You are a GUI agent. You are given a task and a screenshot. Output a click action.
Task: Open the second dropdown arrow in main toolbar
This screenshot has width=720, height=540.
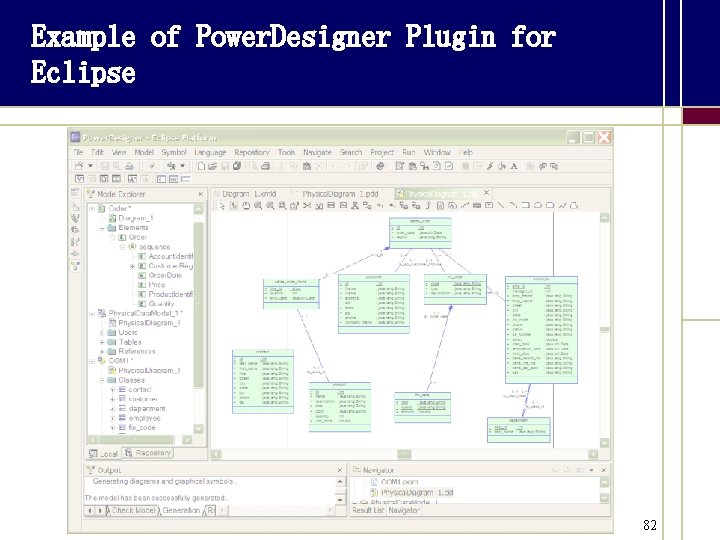coord(182,166)
